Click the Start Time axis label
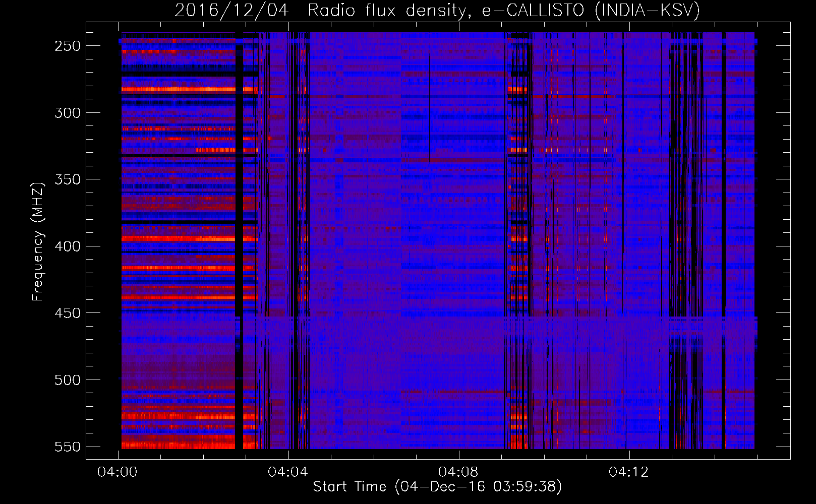This screenshot has height=504, width=816. [x=437, y=487]
